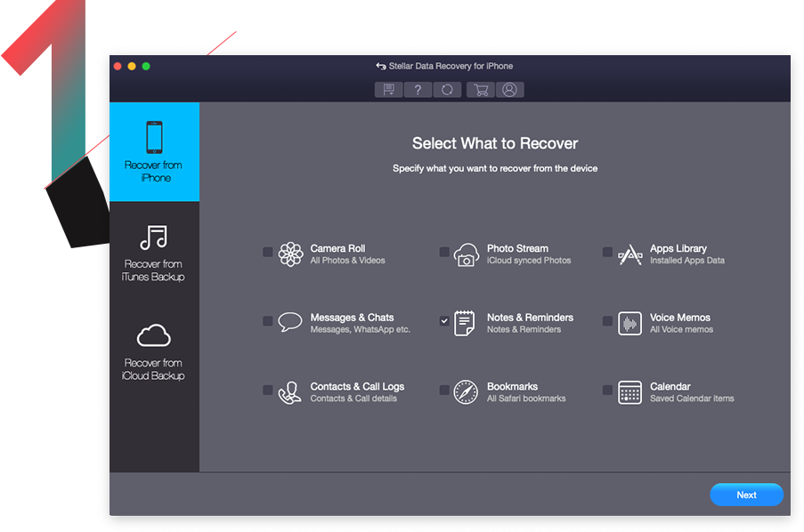Select the Photo Stream cloud icon
The height and width of the screenshot is (532, 804).
pos(467,253)
